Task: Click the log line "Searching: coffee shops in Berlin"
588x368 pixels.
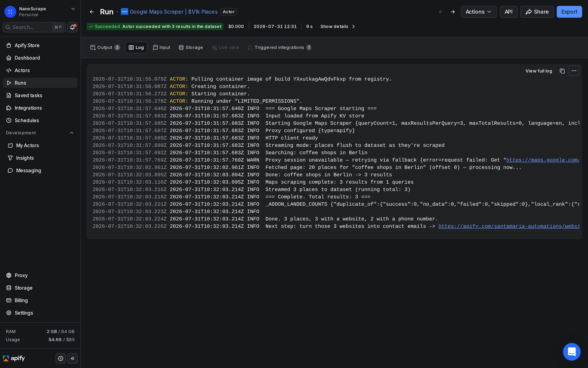Action: pos(316,153)
